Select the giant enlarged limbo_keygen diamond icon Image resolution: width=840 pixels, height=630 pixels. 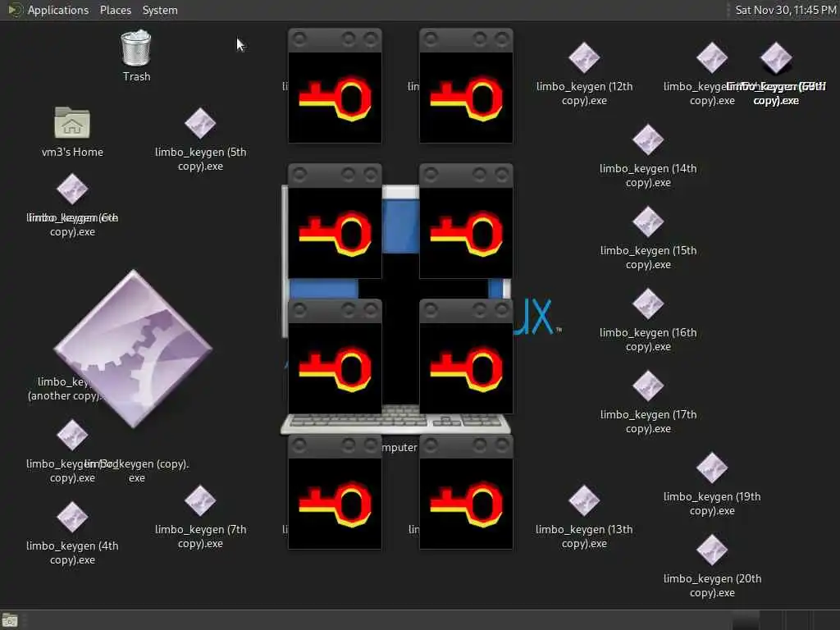click(x=133, y=348)
